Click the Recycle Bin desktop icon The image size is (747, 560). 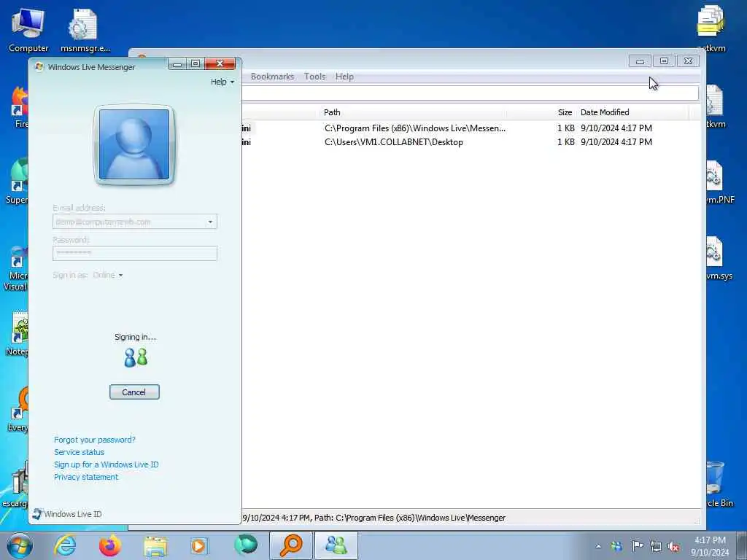716,483
